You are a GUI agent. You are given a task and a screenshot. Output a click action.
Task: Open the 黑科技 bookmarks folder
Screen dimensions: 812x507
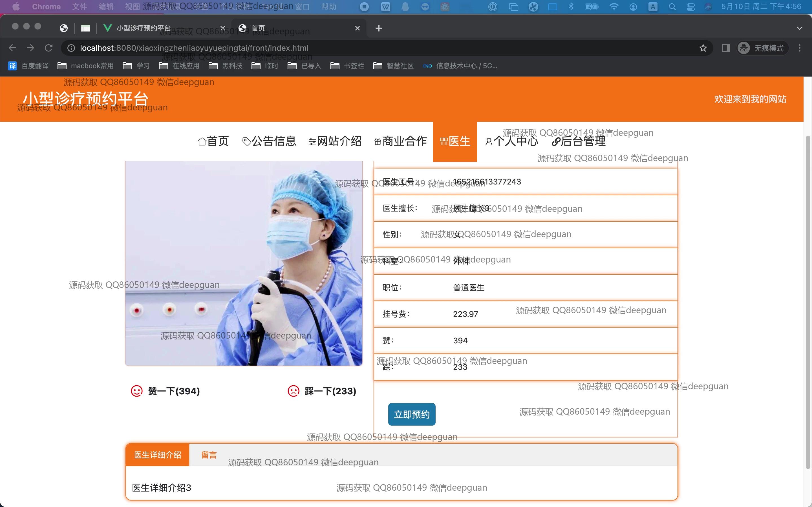click(226, 66)
